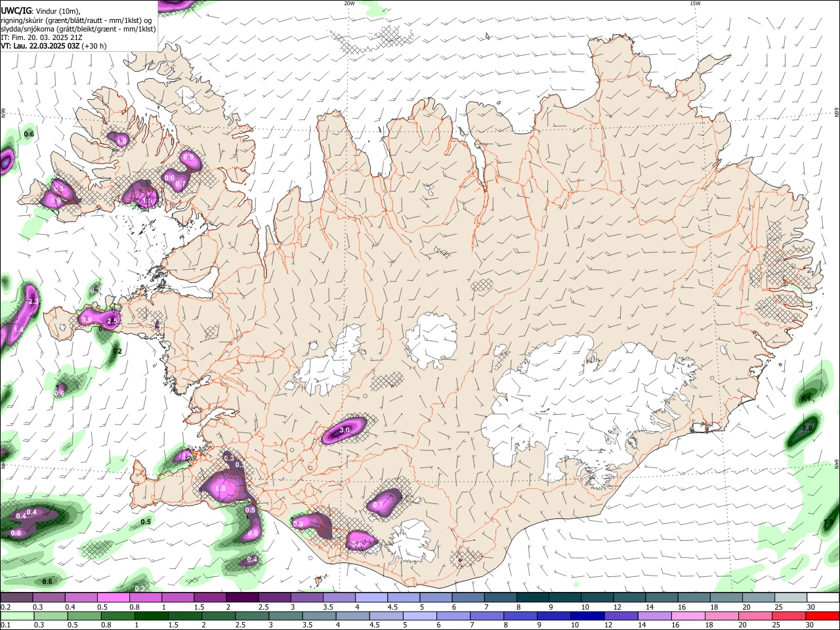Image resolution: width=840 pixels, height=630 pixels.
Task: Click the '0.1' label in lower legend row
Action: pos(6,625)
